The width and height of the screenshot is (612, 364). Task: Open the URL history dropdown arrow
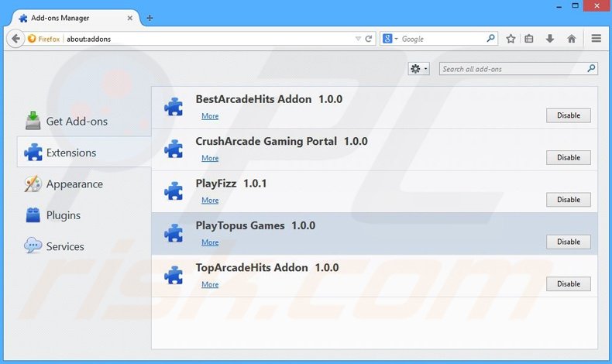pyautogui.click(x=358, y=39)
